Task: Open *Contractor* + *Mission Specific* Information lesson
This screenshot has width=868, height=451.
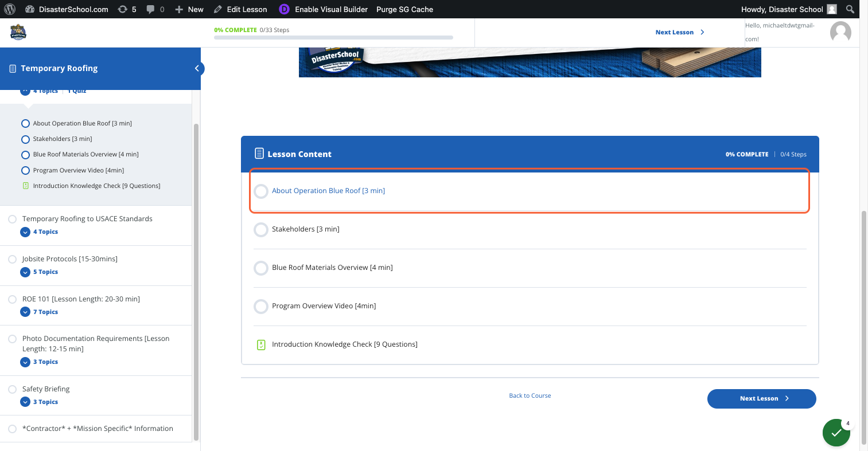Action: pyautogui.click(x=98, y=429)
